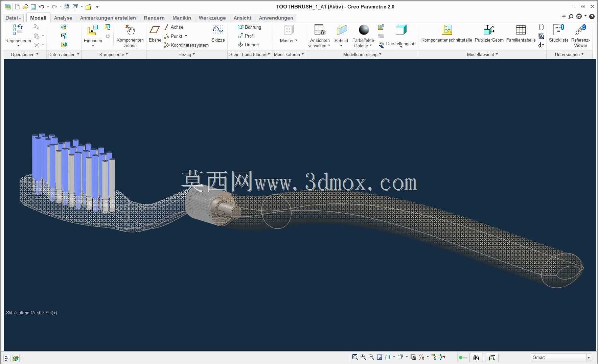598x364 pixels.
Task: Switch to the Rendern tab
Action: coord(154,18)
